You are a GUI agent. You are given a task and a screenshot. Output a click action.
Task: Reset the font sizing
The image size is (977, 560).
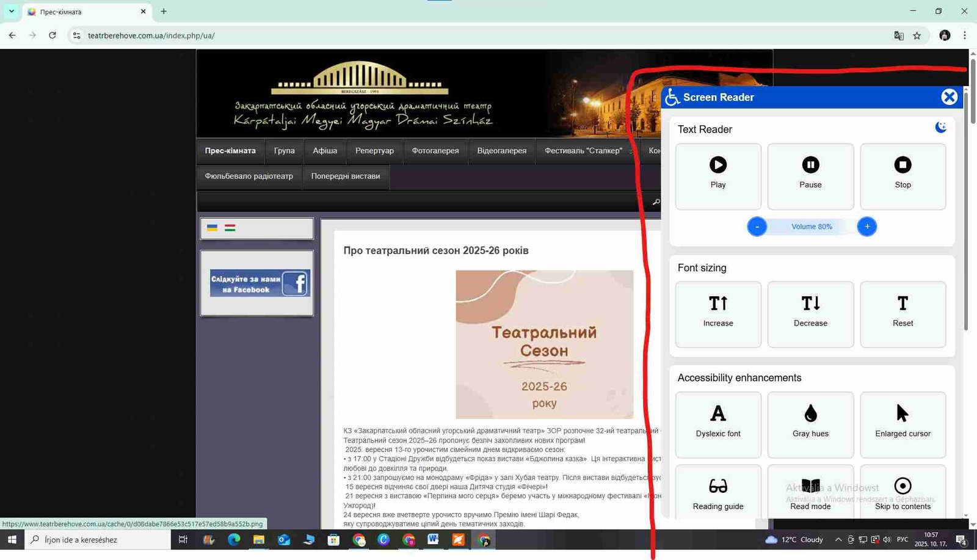coord(903,314)
